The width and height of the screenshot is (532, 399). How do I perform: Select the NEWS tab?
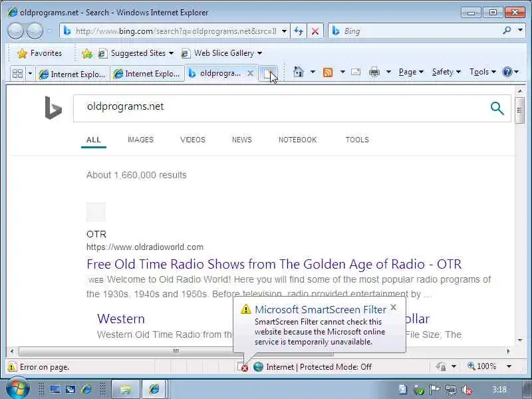click(x=242, y=140)
